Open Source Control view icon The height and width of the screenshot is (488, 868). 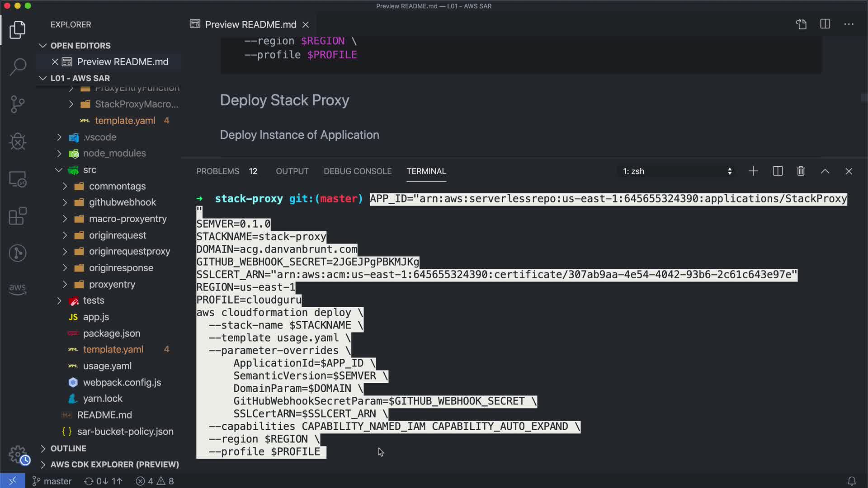pos(18,104)
